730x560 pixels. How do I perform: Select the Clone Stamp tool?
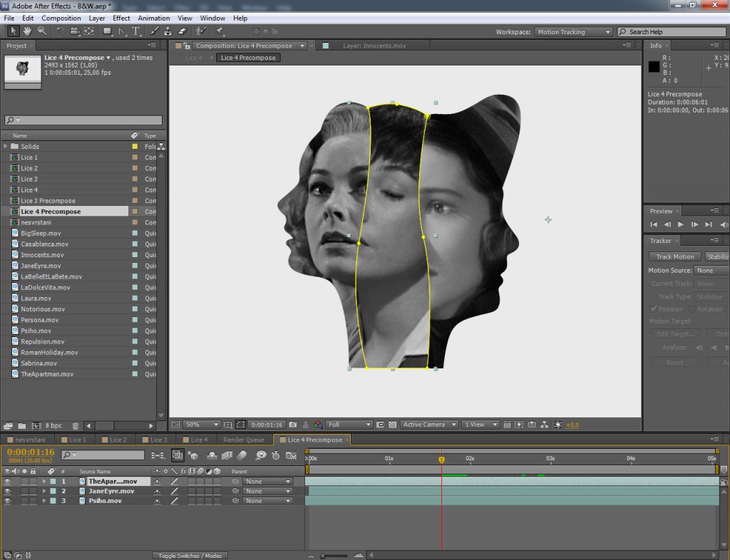pos(168,31)
